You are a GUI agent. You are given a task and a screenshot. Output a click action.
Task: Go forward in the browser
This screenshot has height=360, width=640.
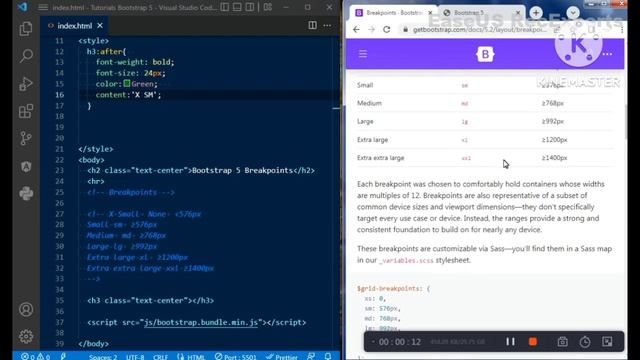371,29
